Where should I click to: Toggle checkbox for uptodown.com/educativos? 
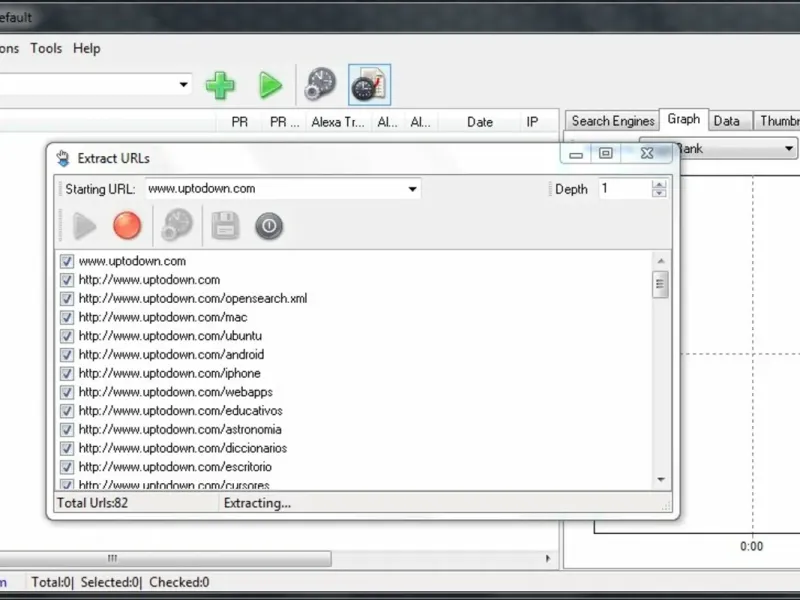pyautogui.click(x=66, y=411)
